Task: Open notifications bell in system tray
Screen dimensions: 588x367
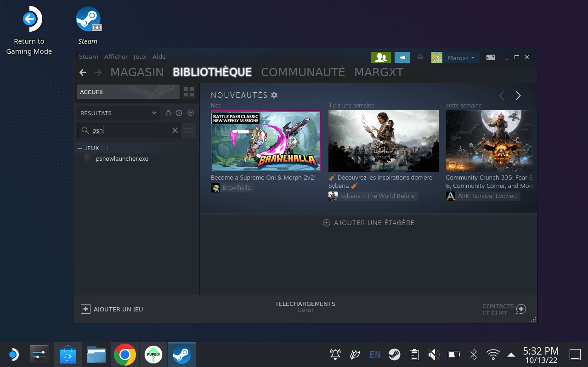Action: [335, 355]
